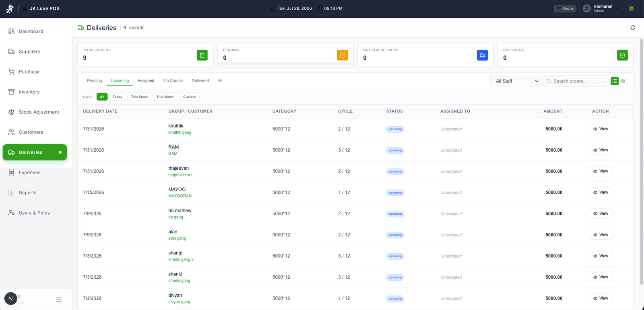Click the 'shanki gang 2' group link
Screen dimensions: 644x310
pos(181,260)
